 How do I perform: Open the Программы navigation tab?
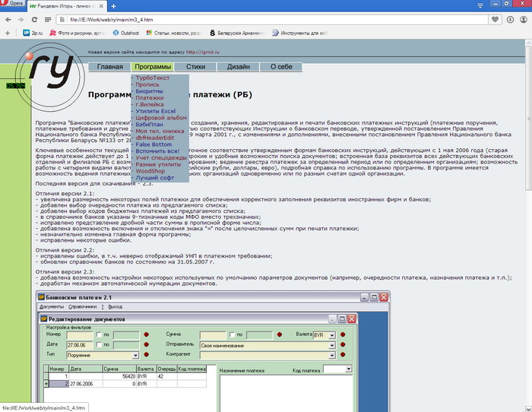153,67
